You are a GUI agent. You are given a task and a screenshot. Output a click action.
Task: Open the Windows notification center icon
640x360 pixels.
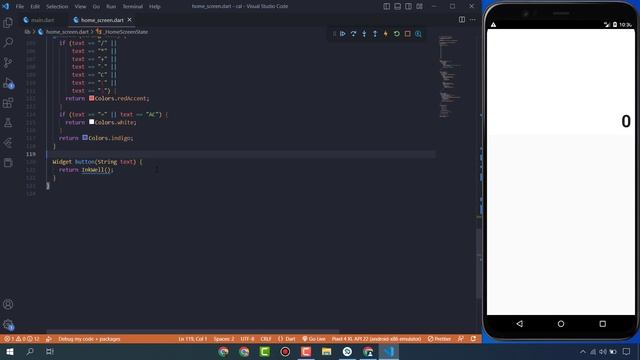coord(627,351)
